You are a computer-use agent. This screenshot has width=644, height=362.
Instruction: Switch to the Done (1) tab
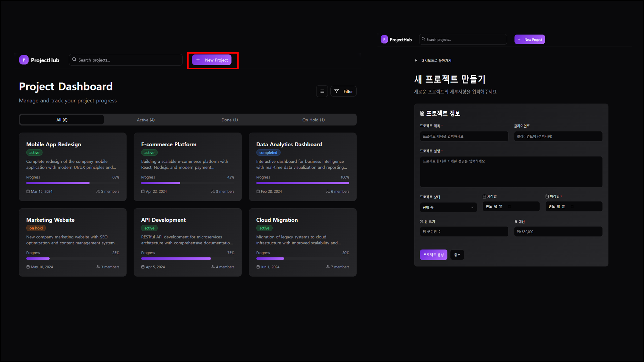pyautogui.click(x=230, y=120)
